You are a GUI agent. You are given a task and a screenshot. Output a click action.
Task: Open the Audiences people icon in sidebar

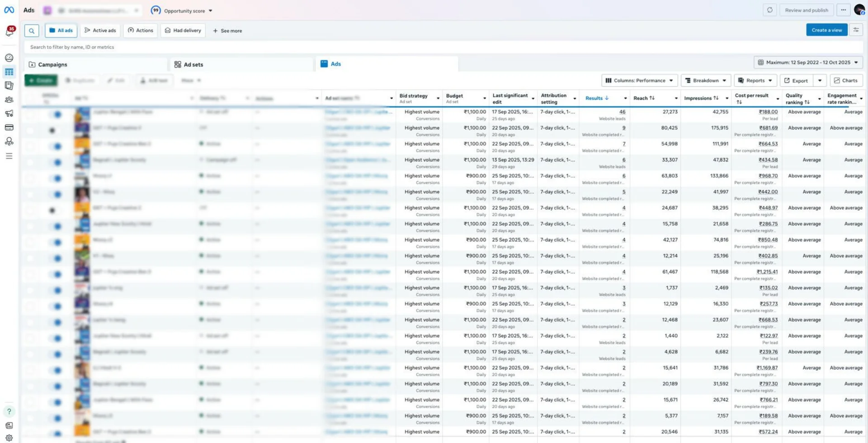9,100
